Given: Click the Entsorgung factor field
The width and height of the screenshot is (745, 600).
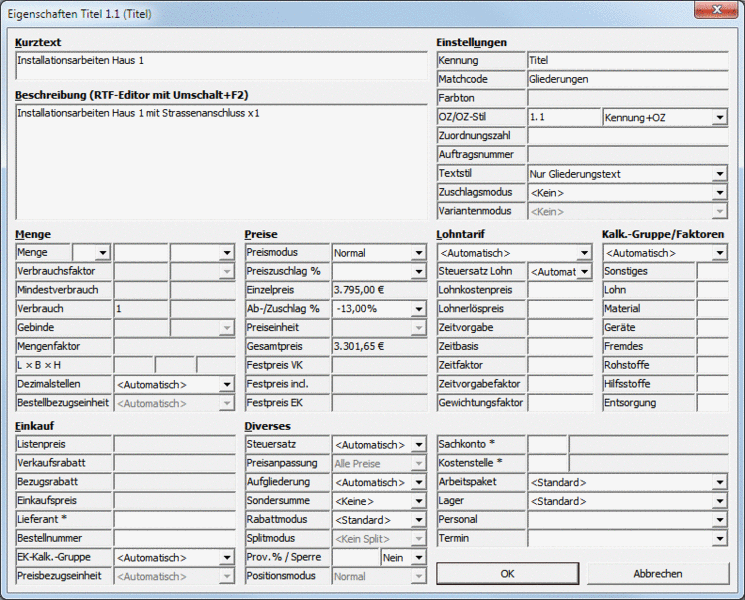Looking at the screenshot, I should click(x=713, y=403).
